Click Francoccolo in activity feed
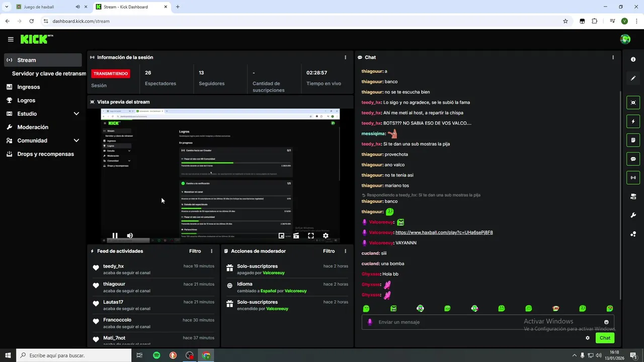Viewport: 644px width, 362px height. click(x=117, y=320)
